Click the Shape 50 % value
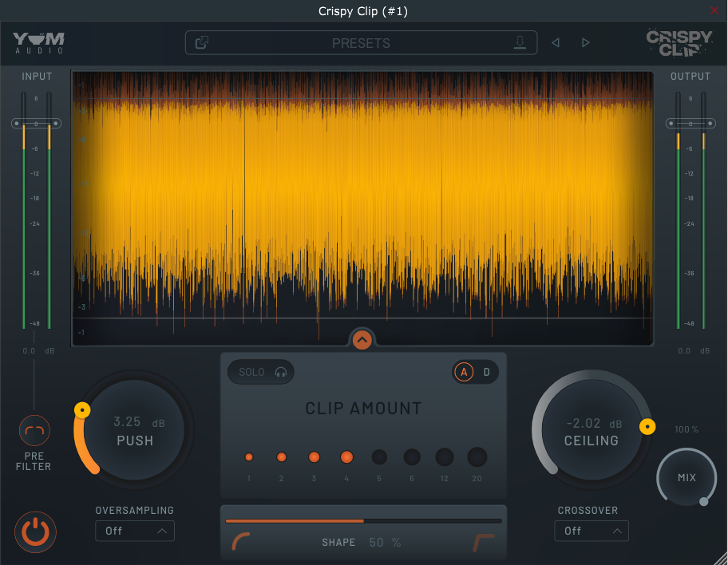Image resolution: width=728 pixels, height=565 pixels. [x=385, y=542]
